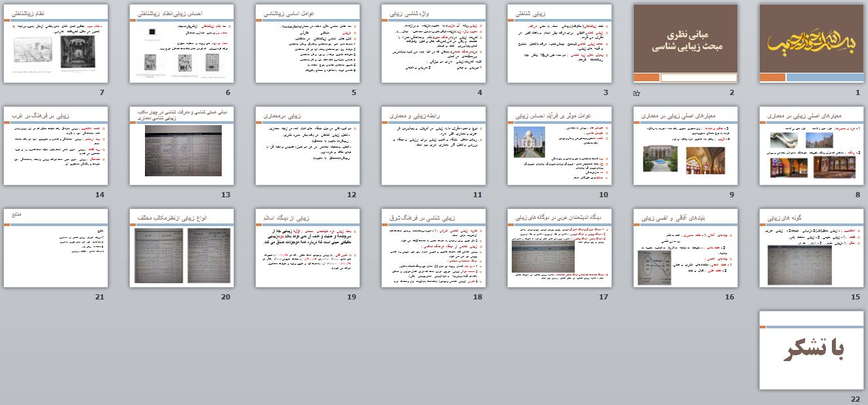Screen dimensions: 868x405
Task: Select slide 21 titled منابع
Action: click(x=56, y=248)
